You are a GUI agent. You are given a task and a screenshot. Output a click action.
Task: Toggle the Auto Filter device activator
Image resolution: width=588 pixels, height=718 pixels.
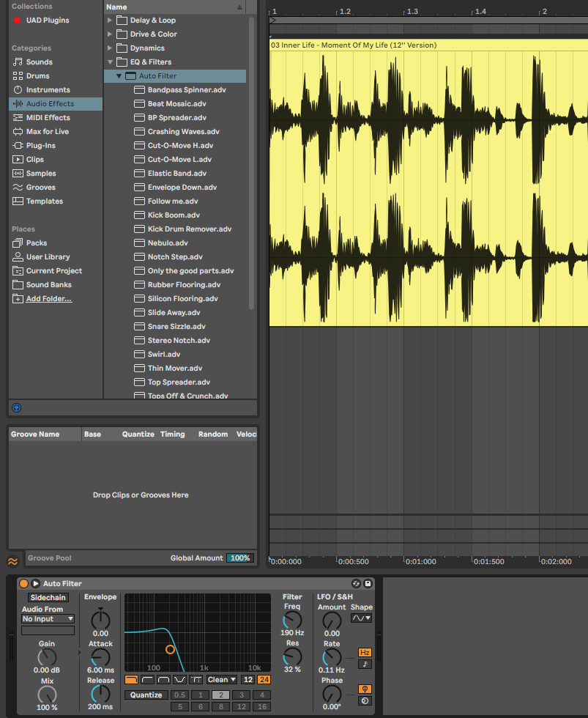coord(23,583)
